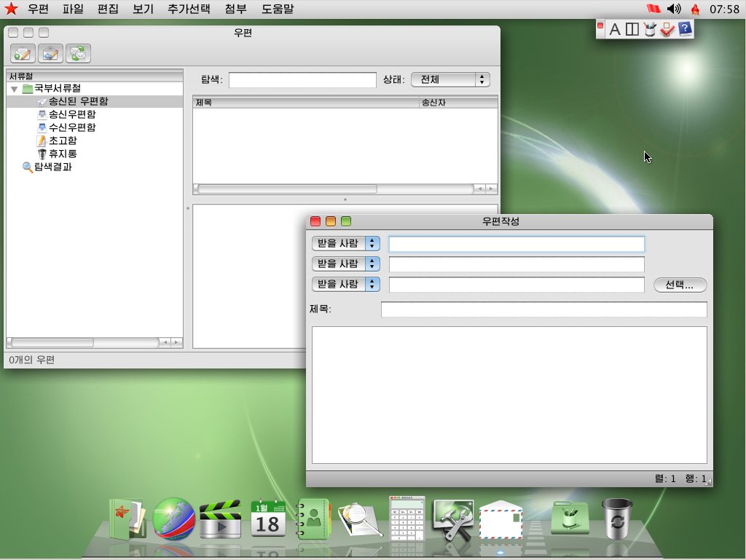Click inside the 제목 subject input field
Image resolution: width=746 pixels, height=560 pixels.
[543, 309]
